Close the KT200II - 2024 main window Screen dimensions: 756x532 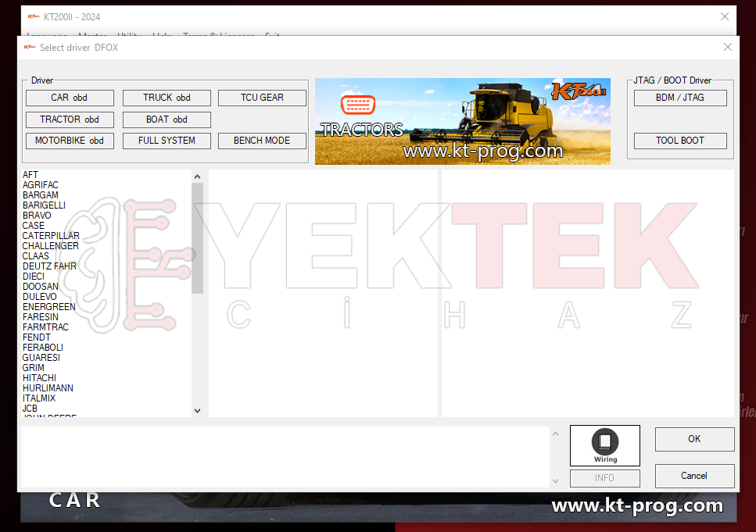pos(724,17)
